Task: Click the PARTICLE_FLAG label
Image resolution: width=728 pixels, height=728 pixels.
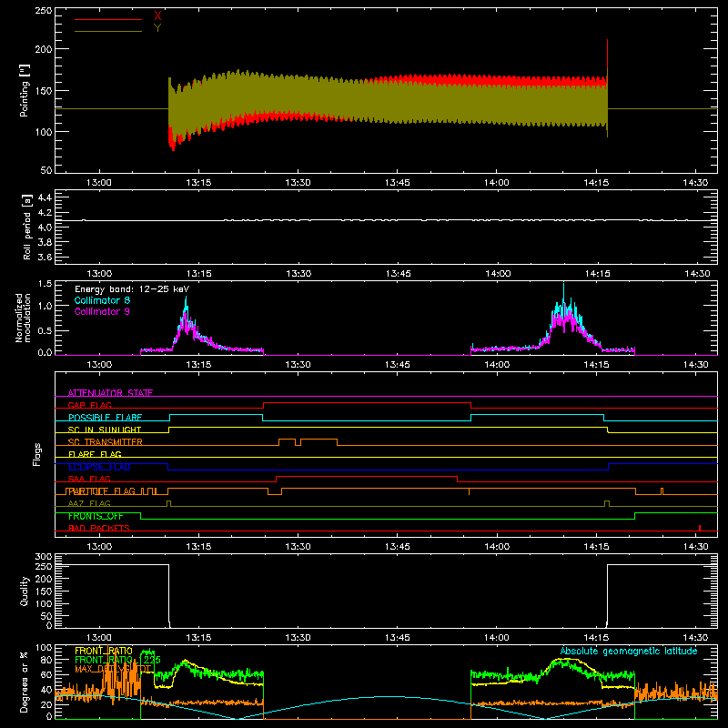Action: (x=102, y=490)
